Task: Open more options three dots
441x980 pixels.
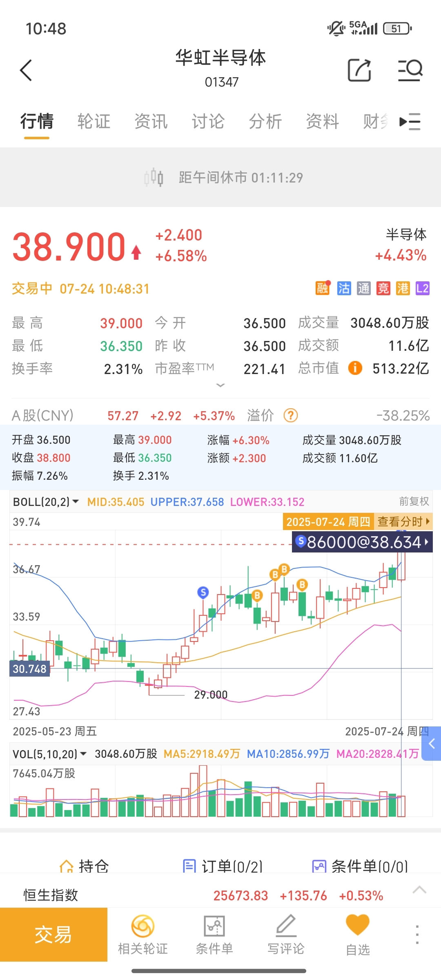Action: tap(417, 934)
